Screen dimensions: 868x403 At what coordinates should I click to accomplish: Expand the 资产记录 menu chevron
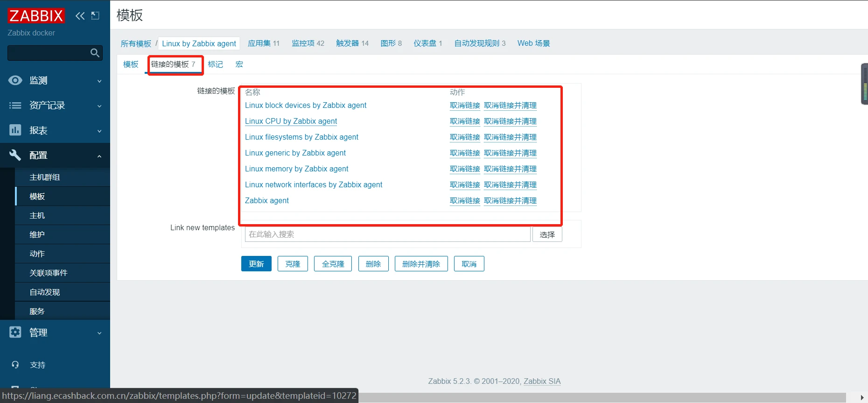coord(99,106)
